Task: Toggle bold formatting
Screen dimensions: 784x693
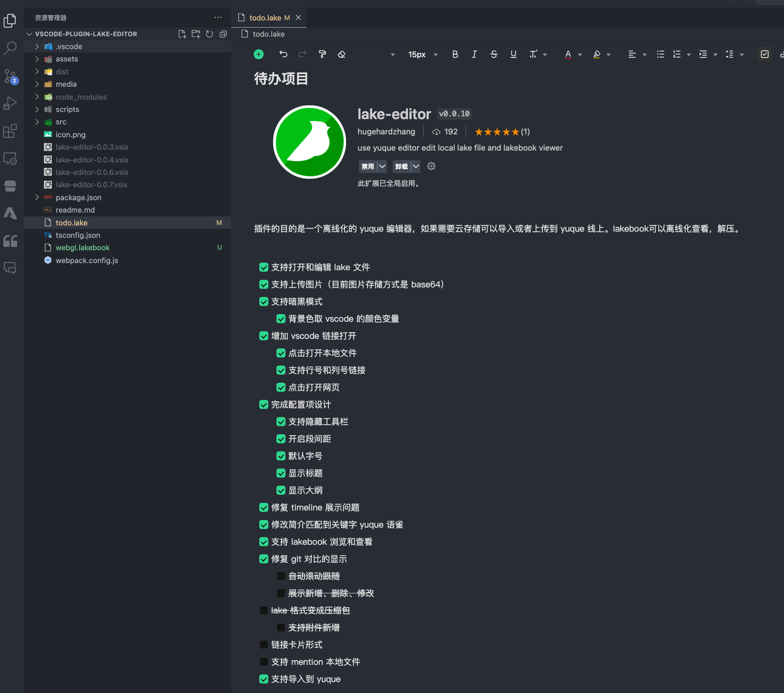Action: coord(455,54)
